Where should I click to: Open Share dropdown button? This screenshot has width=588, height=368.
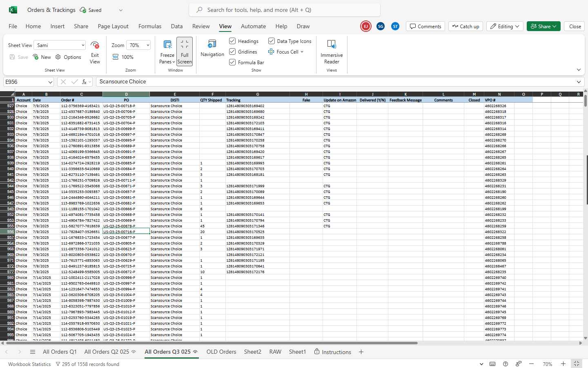[543, 26]
